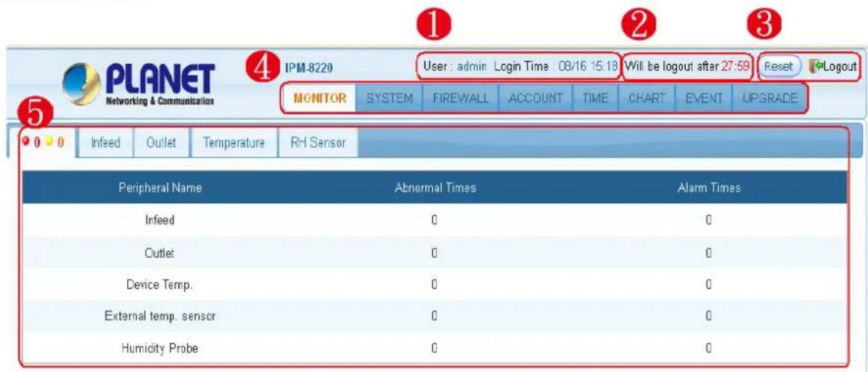Click Abnormal Times value for Device Temp.

[435, 284]
